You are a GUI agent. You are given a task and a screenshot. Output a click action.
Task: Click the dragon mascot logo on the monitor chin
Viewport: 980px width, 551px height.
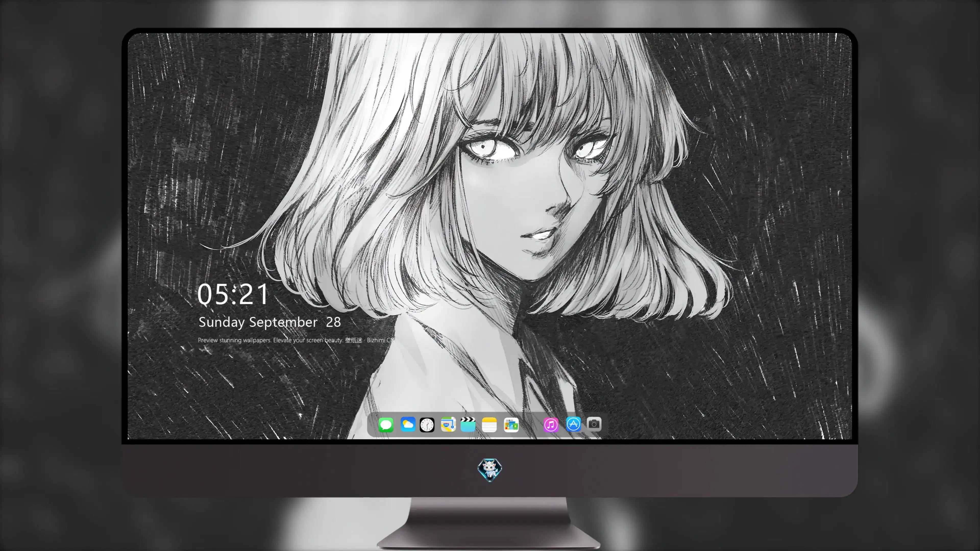pyautogui.click(x=490, y=470)
